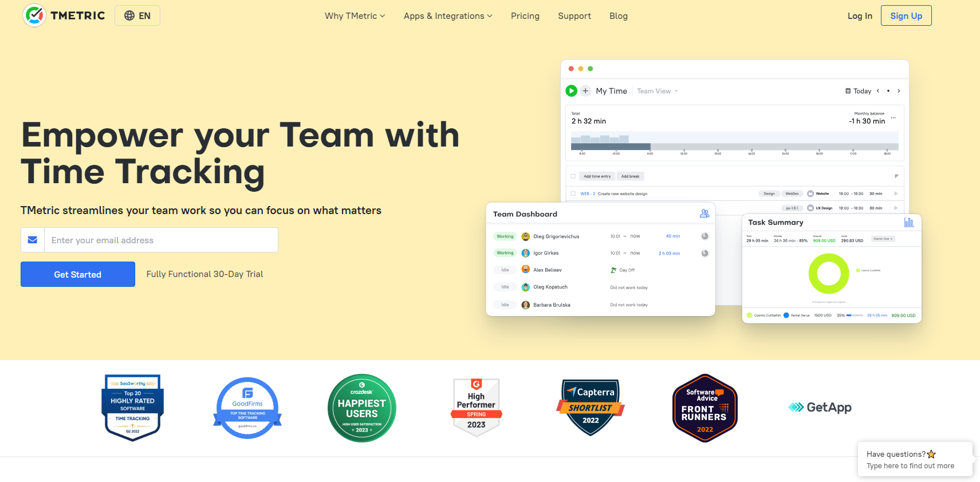
Task: Click the Get Started button
Action: coord(78,274)
